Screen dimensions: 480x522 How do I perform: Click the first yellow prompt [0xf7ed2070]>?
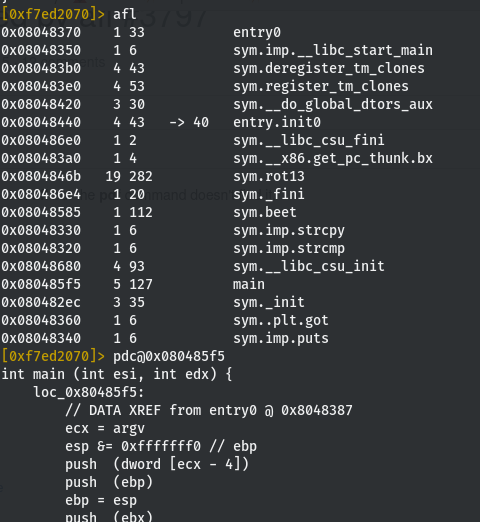tap(53, 14)
